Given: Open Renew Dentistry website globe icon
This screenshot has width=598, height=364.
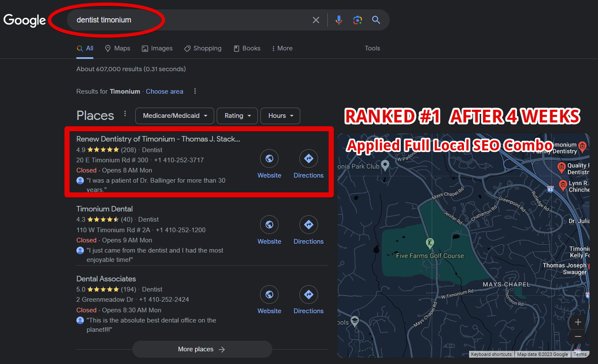Looking at the screenshot, I should (x=269, y=158).
